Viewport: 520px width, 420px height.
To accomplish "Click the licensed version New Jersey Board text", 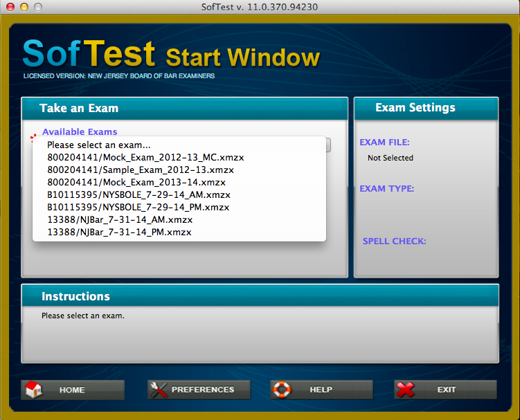I will (x=118, y=76).
